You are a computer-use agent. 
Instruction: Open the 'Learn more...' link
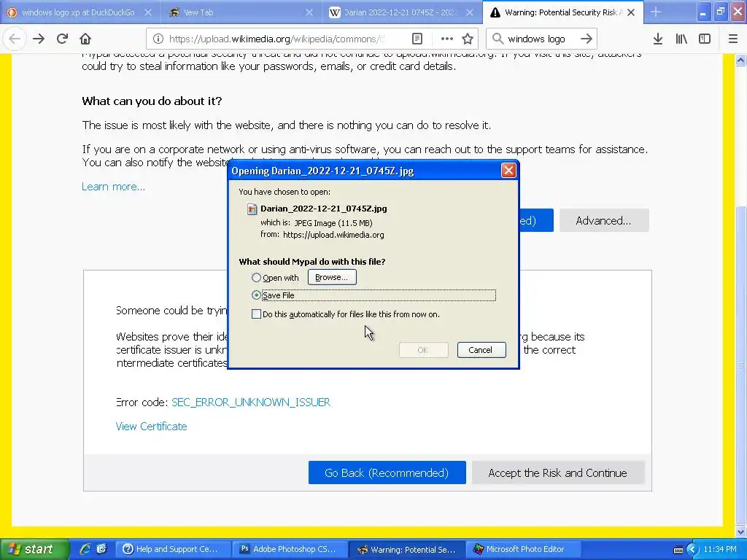coord(113,187)
